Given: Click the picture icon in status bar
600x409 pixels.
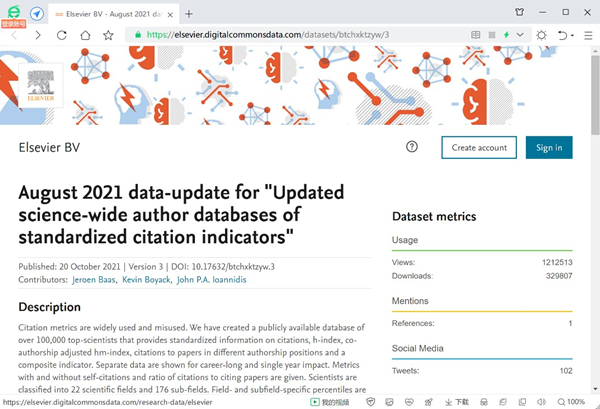Looking at the screenshot, I should [x=389, y=402].
